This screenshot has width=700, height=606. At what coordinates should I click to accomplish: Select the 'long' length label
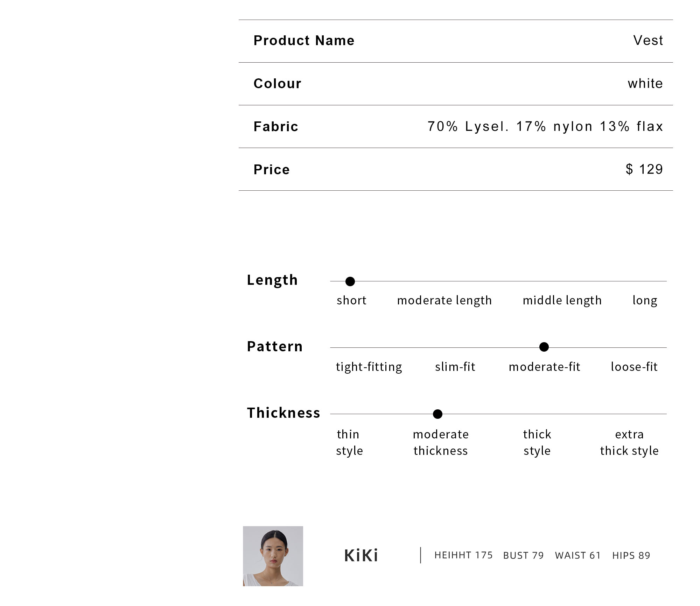(645, 301)
